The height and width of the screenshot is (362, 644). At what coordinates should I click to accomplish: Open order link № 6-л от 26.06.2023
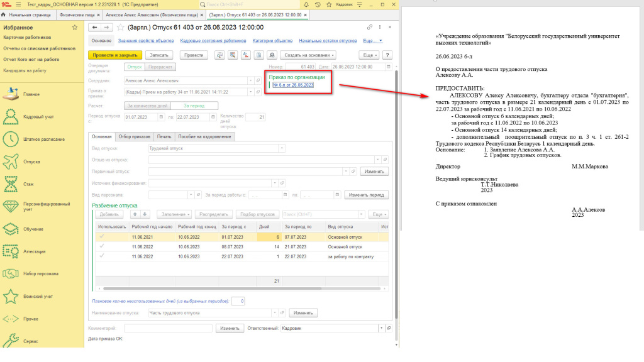293,85
